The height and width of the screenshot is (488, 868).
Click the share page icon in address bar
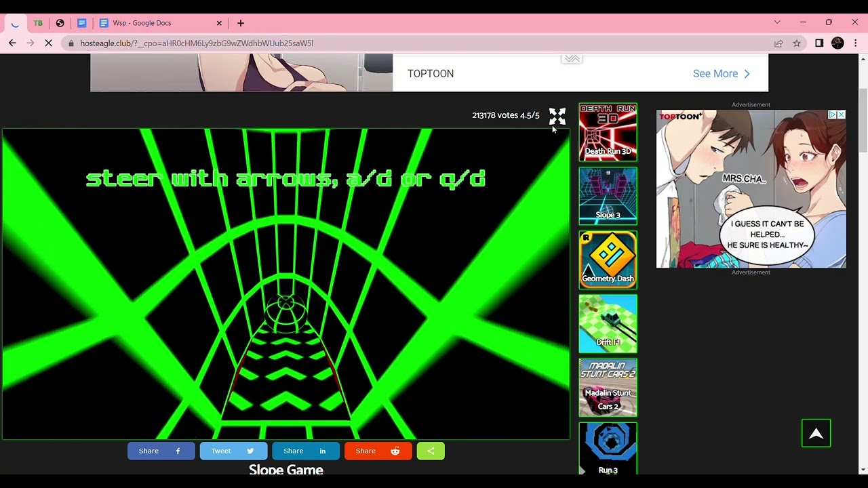coord(778,43)
